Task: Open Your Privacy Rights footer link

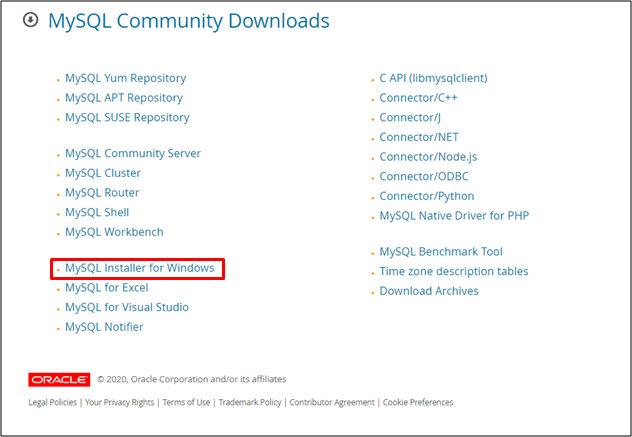Action: [119, 402]
